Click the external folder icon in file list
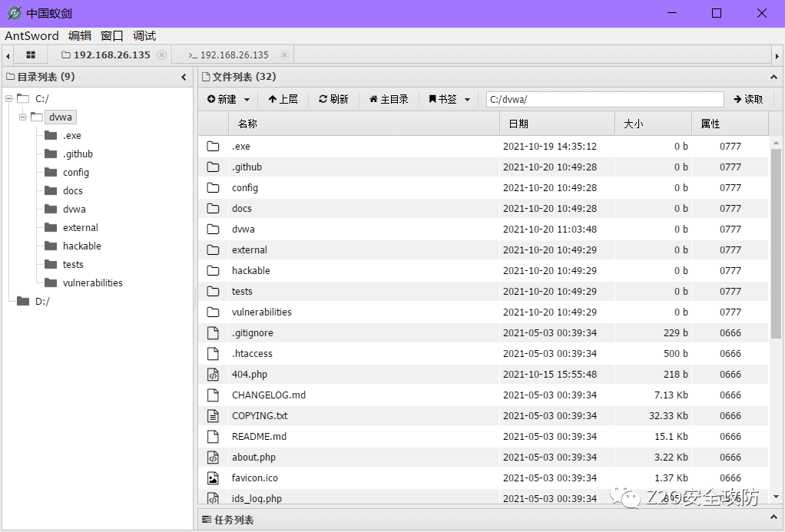Viewport: 785px width, 532px height. (214, 249)
